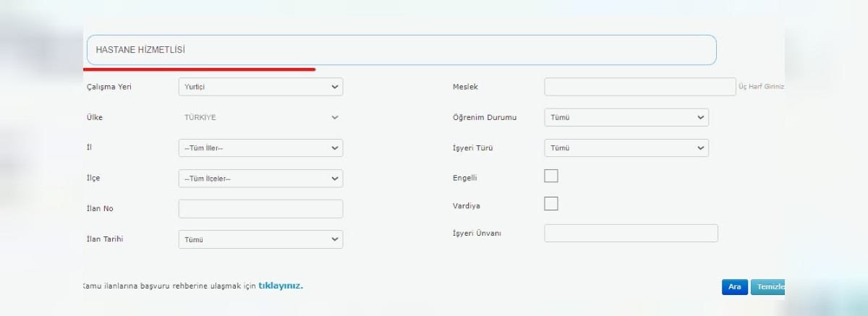Click the İlan No text field
Screen dimensions: 868x316
click(260, 209)
